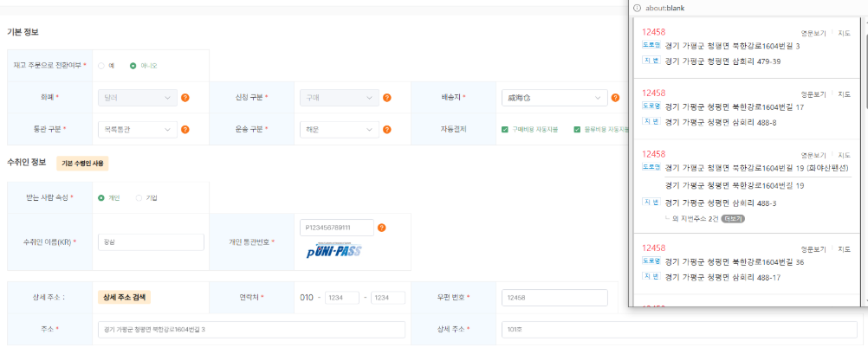Click help icon next to 통관 구분 dropdown

click(185, 130)
